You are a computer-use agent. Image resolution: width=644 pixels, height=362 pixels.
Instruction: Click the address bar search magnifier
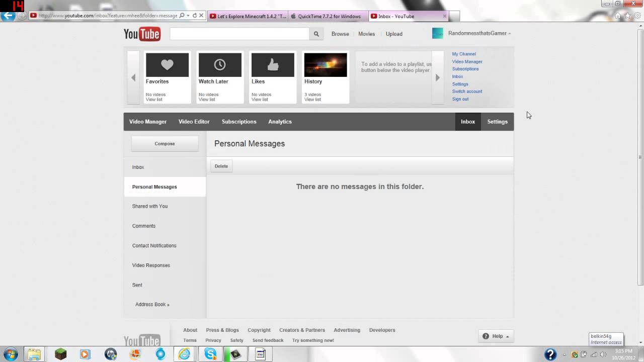[182, 16]
